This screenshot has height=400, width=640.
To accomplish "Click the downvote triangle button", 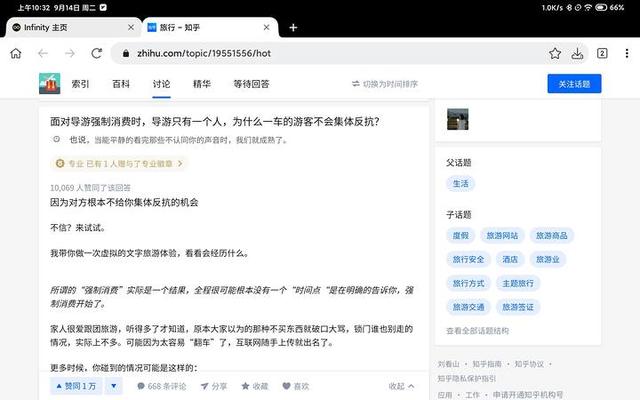I will 113,386.
